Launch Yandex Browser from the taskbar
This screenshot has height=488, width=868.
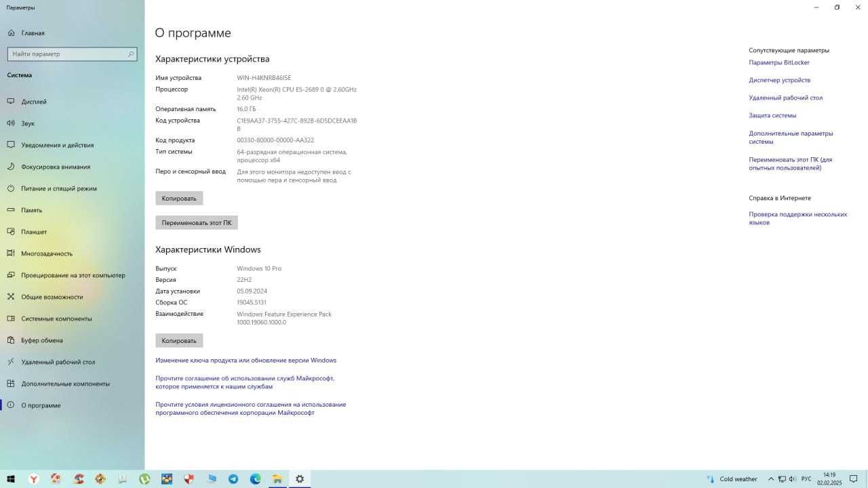[x=33, y=479]
